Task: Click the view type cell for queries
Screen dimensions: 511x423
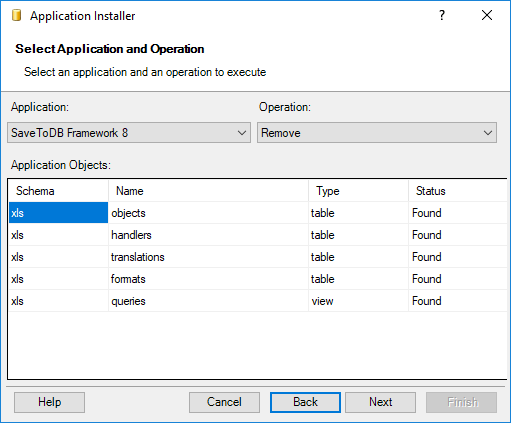Action: [x=358, y=301]
